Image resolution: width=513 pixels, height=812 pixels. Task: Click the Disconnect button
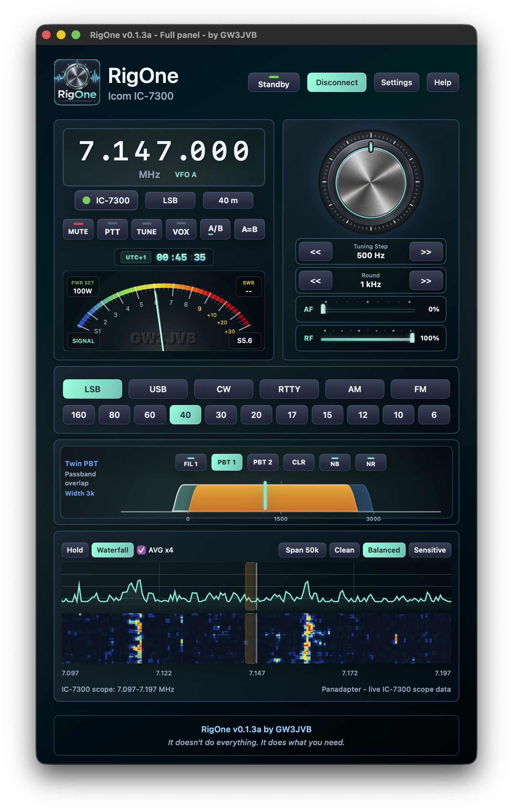[337, 82]
